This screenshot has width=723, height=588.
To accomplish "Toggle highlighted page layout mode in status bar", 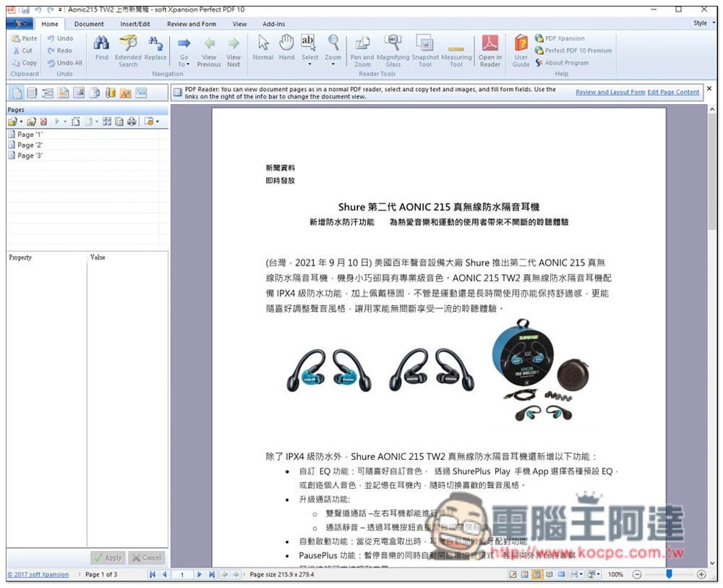I will 536,574.
